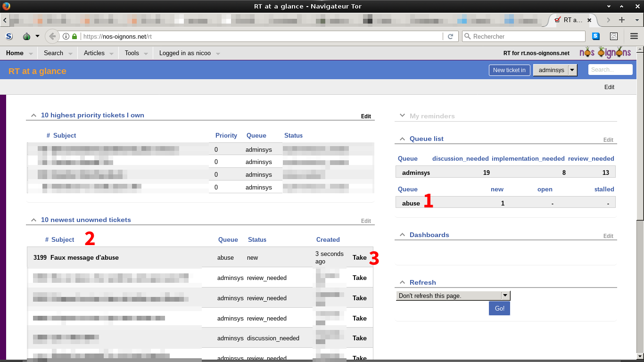Click the green padlock security icon
The width and height of the screenshot is (644, 362).
point(74,36)
